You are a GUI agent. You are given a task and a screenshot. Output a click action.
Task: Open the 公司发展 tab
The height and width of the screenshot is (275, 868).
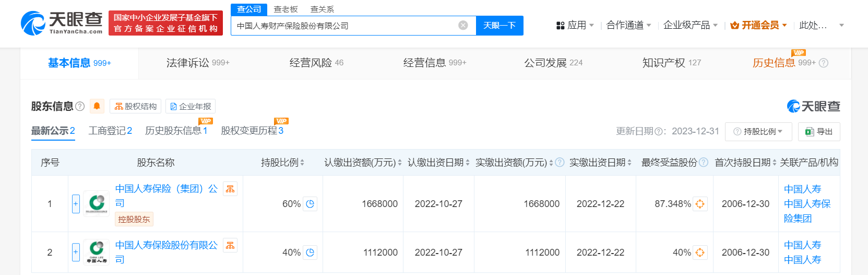[x=553, y=63]
